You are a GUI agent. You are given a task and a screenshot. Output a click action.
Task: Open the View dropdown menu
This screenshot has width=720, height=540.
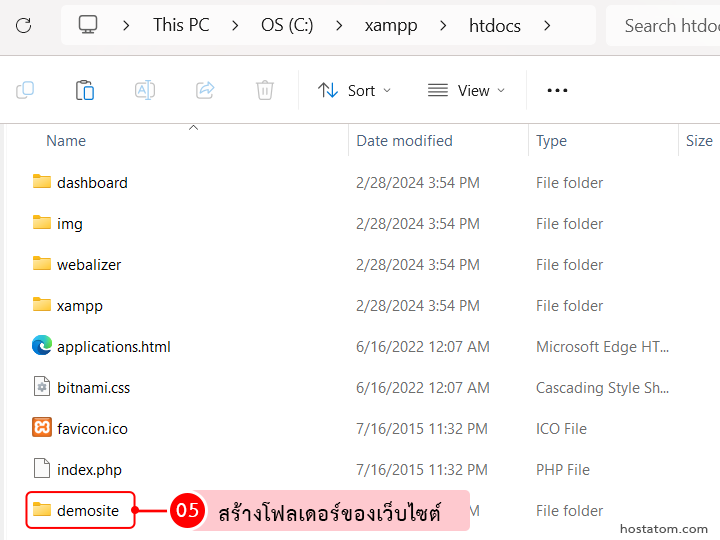466,90
